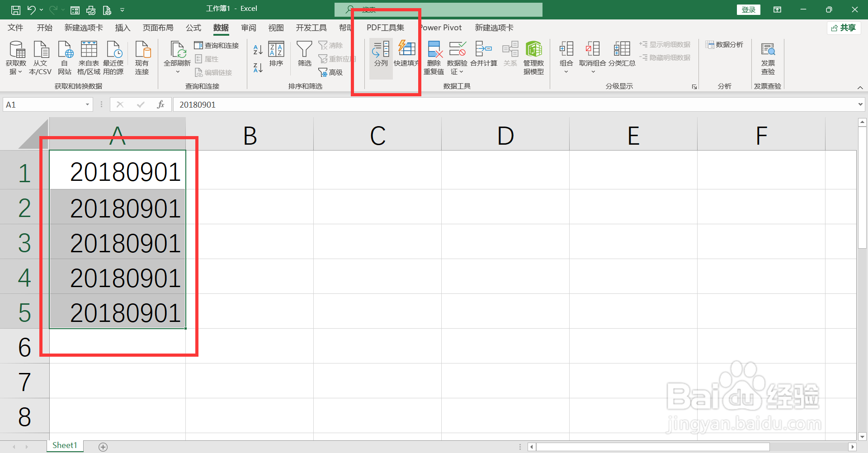
Task: Open the File (文件) tab
Action: [15, 28]
